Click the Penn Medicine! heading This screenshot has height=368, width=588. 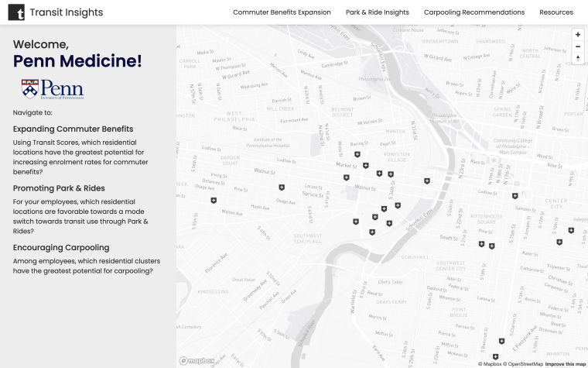pos(77,61)
